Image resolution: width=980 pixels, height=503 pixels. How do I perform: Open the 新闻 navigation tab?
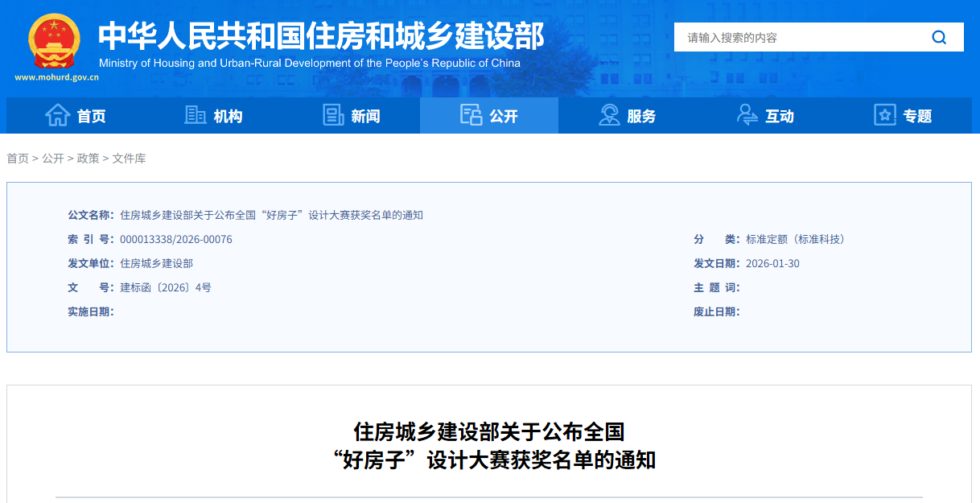tap(365, 117)
